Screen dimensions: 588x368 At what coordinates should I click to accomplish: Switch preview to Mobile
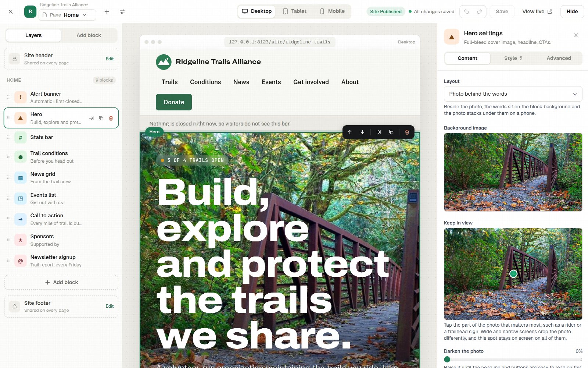pos(332,11)
